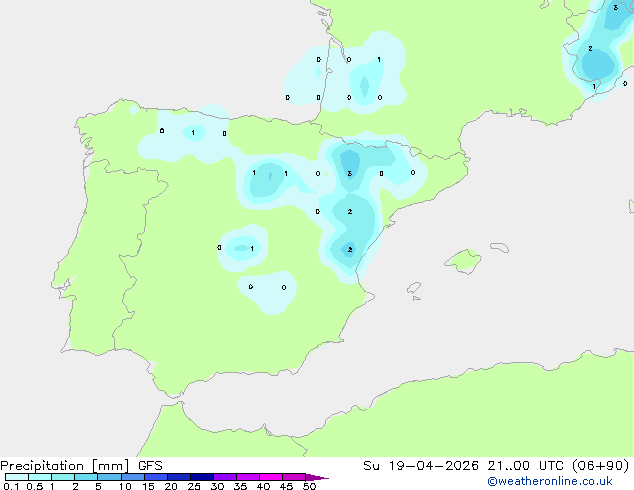The width and height of the screenshot is (634, 490).
Task: Click the '0.1' legend label
Action: (x=11, y=486)
